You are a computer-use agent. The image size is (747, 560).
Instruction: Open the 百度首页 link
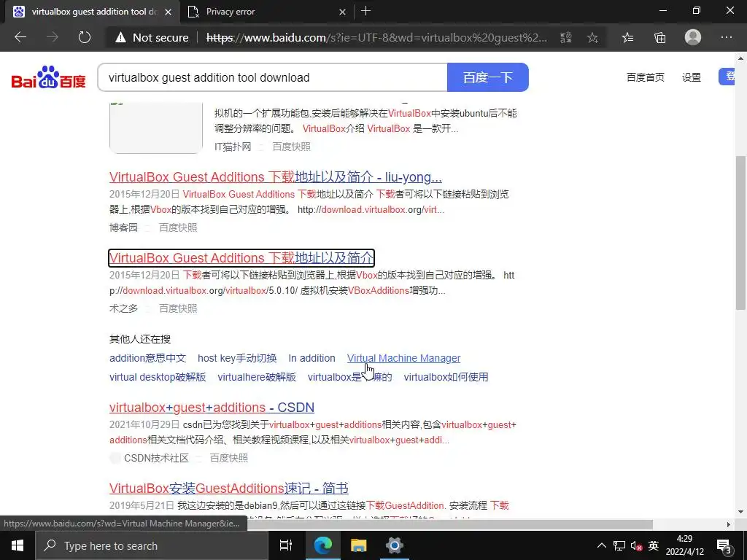[645, 77]
